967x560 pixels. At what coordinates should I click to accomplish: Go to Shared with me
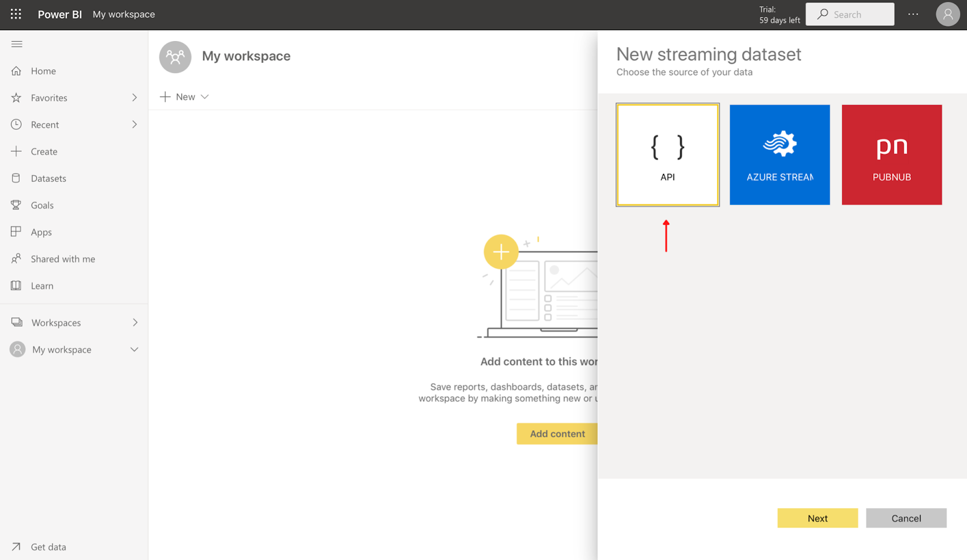[x=63, y=259]
